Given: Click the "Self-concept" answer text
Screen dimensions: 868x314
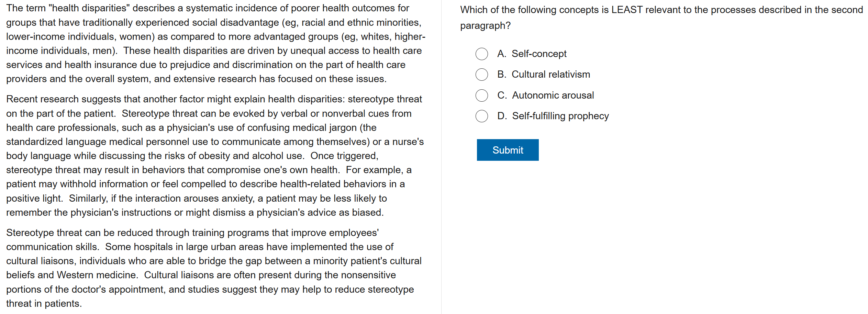Looking at the screenshot, I should [539, 54].
